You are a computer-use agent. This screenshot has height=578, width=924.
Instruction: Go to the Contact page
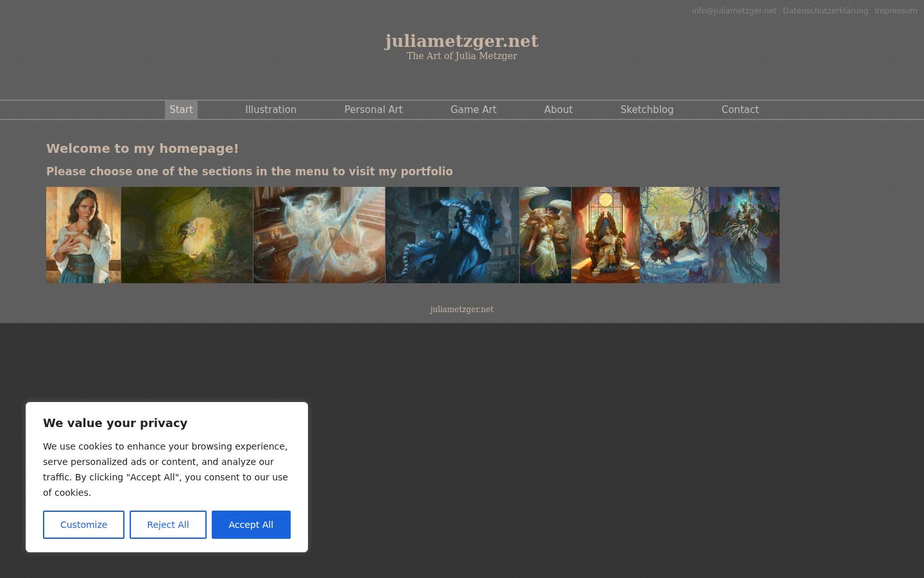(740, 110)
